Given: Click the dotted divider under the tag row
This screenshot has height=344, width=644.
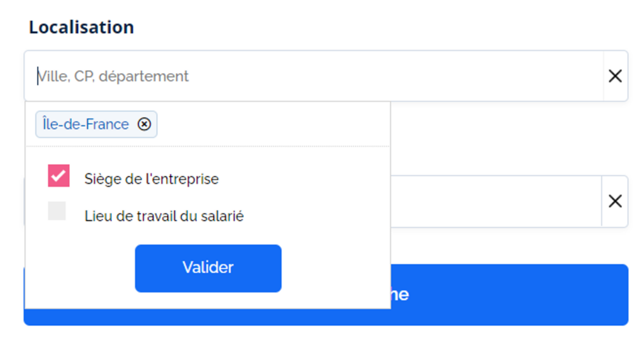Looking at the screenshot, I should click(x=208, y=147).
